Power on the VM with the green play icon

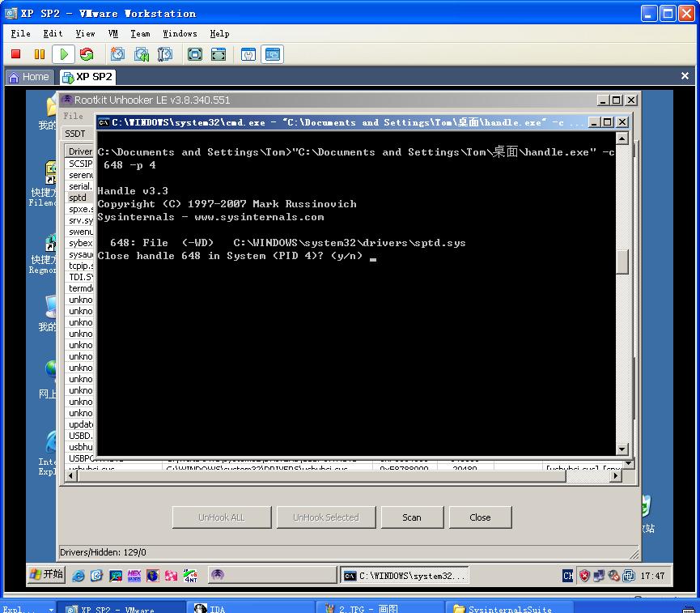click(x=63, y=54)
